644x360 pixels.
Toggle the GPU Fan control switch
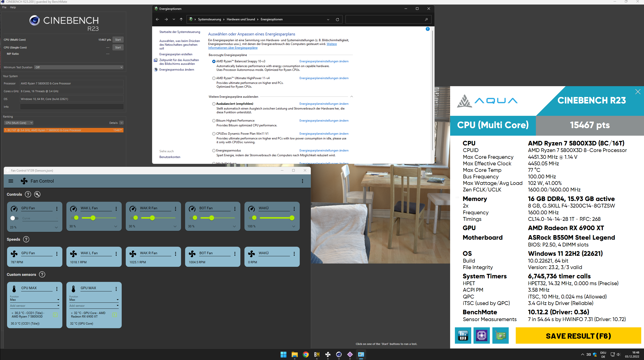pyautogui.click(x=14, y=218)
